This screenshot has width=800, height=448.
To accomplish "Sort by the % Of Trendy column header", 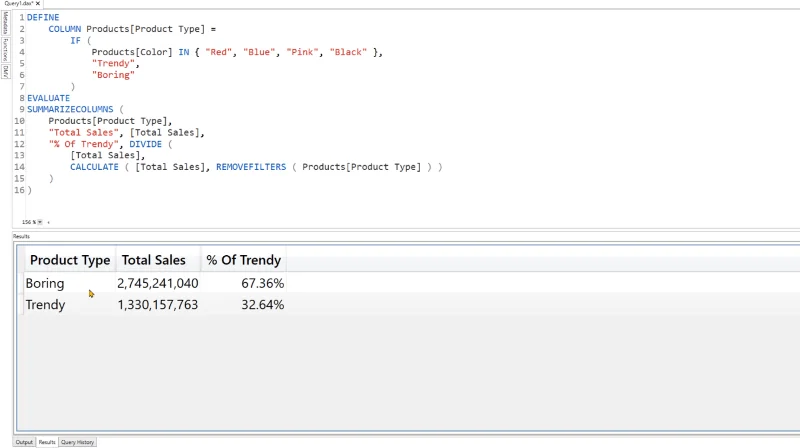I will [243, 260].
